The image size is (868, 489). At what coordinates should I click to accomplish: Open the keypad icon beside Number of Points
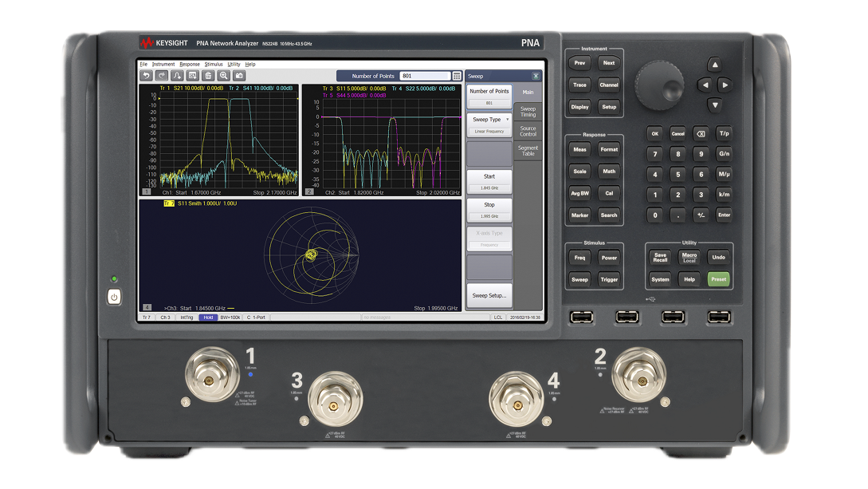[457, 76]
